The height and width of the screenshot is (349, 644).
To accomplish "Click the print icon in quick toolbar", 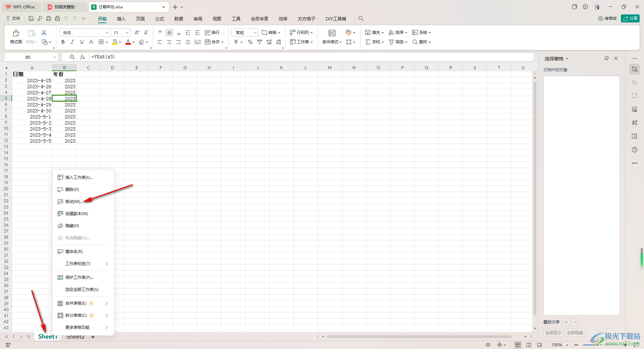I will pos(49,19).
